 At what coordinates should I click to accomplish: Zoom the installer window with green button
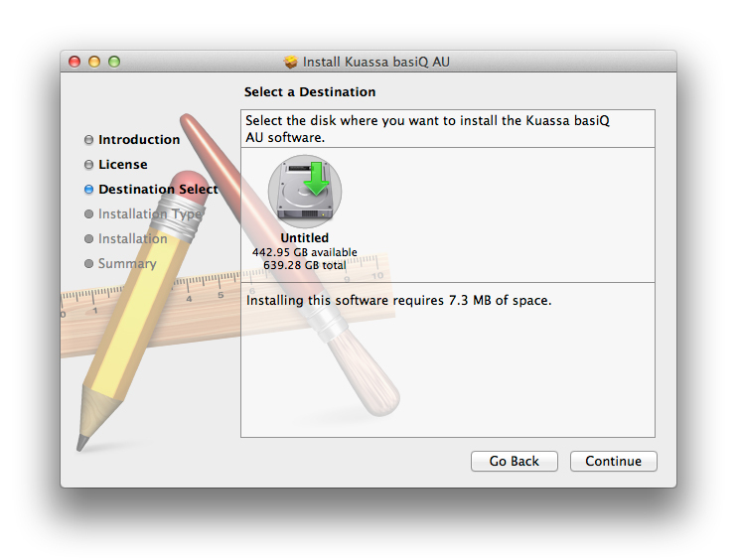tap(114, 62)
